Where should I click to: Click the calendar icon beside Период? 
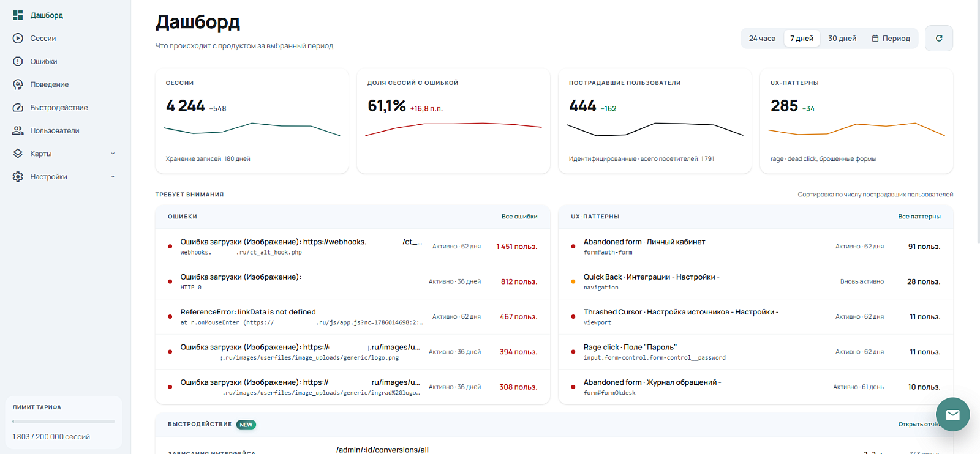pos(875,39)
